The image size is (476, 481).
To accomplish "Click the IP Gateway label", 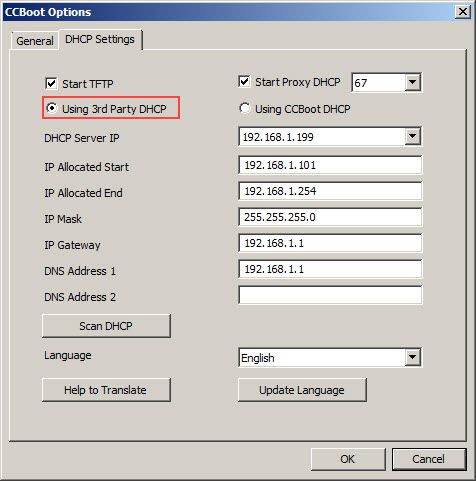I will [72, 245].
